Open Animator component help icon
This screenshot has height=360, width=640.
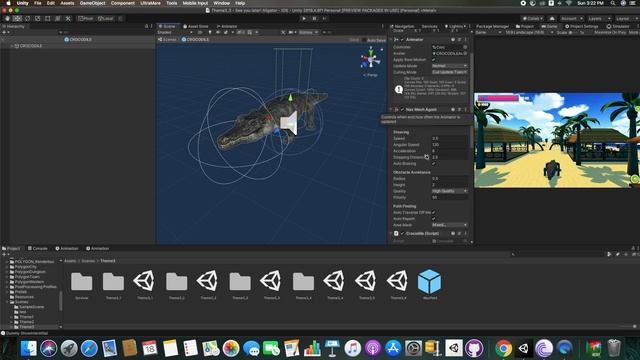click(453, 40)
